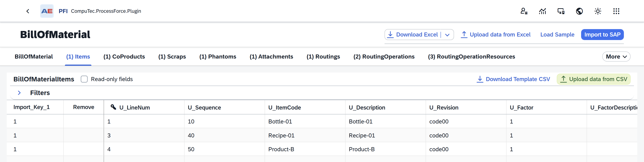Viewport: 644px width, 162px height.
Task: Click the devices/monitor icon
Action: 561,11
